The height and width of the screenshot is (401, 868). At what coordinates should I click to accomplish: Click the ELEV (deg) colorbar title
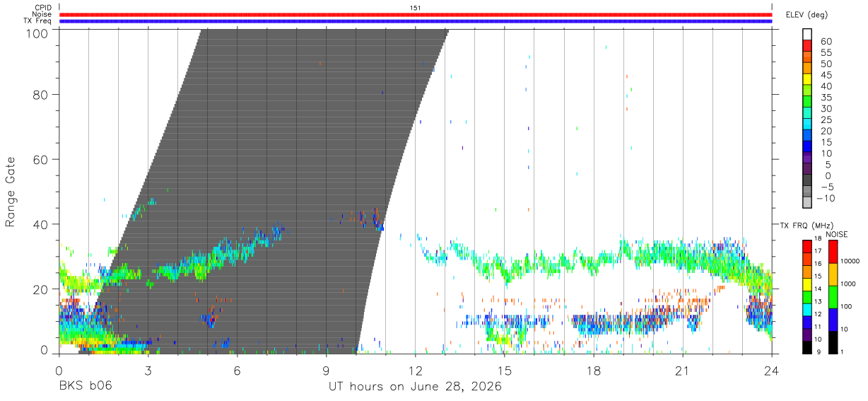(807, 15)
